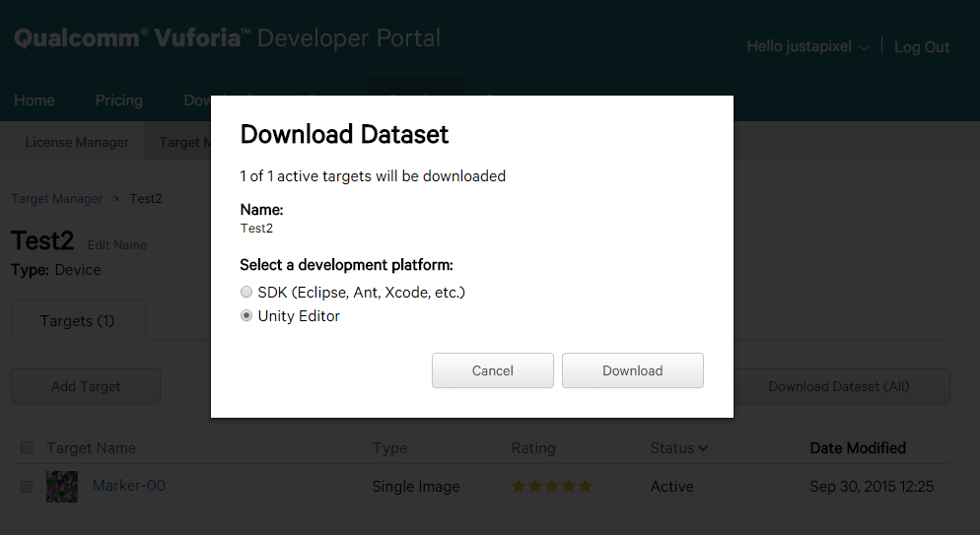Click the Download button in the dialog

tap(633, 370)
